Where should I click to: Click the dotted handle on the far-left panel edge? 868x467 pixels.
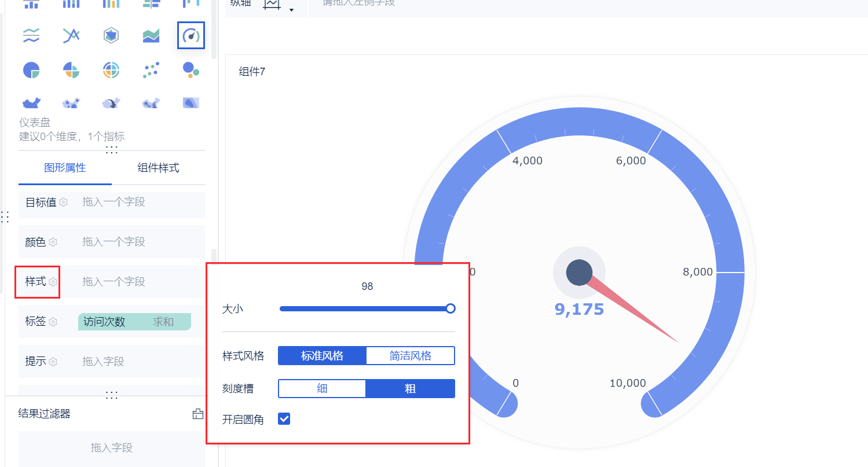point(5,217)
